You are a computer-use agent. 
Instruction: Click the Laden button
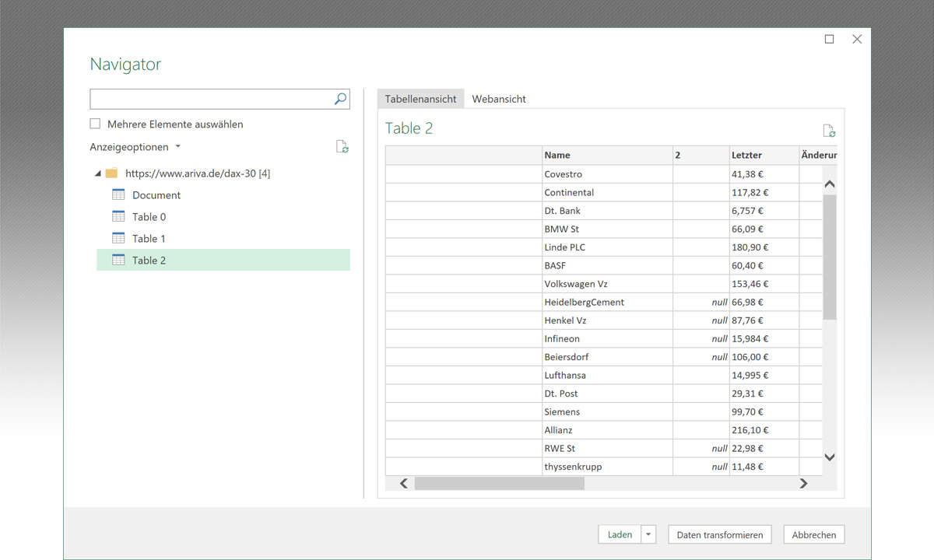620,534
